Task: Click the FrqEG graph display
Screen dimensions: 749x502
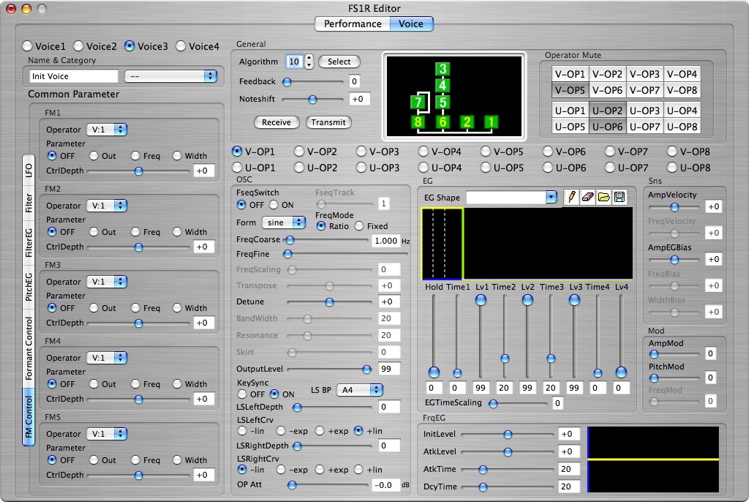Action: 653,459
